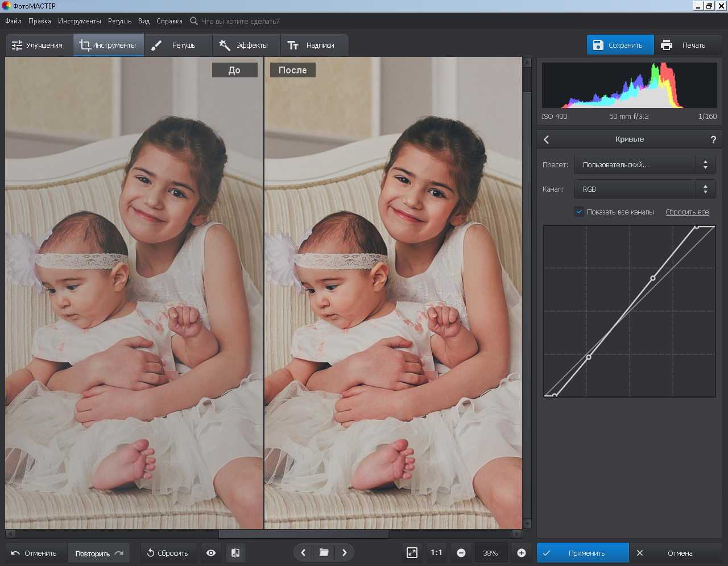
Task: Click the zoom out minus icon
Action: click(x=461, y=553)
